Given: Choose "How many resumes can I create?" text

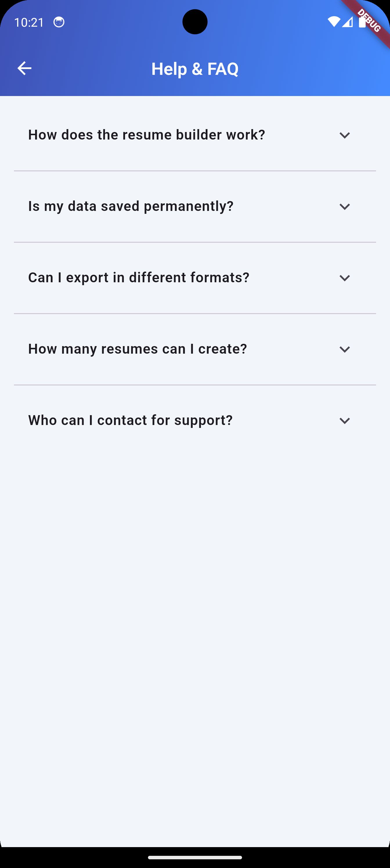Looking at the screenshot, I should pyautogui.click(x=138, y=349).
